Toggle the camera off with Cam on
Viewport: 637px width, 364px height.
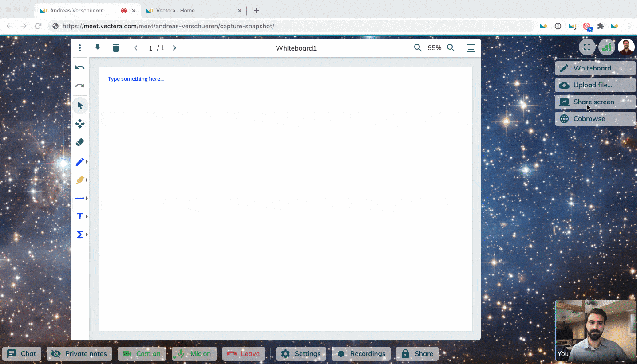(142, 354)
